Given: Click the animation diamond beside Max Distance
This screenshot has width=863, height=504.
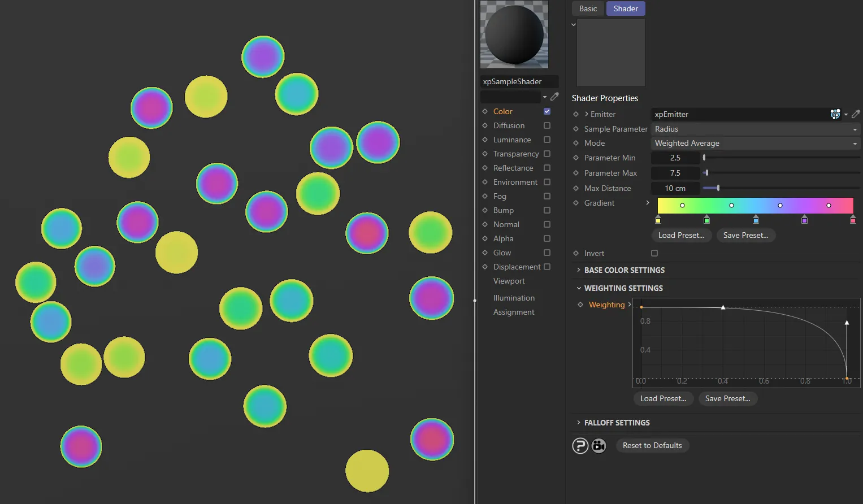Looking at the screenshot, I should [575, 188].
